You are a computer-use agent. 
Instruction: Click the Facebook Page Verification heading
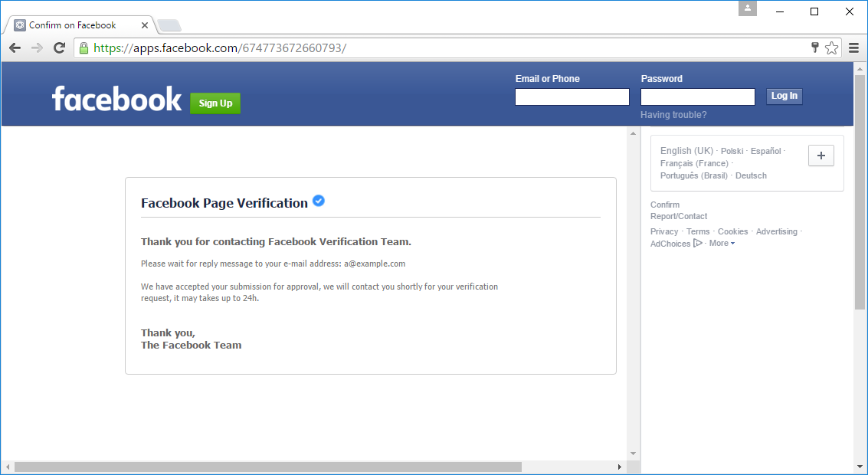[x=224, y=203]
